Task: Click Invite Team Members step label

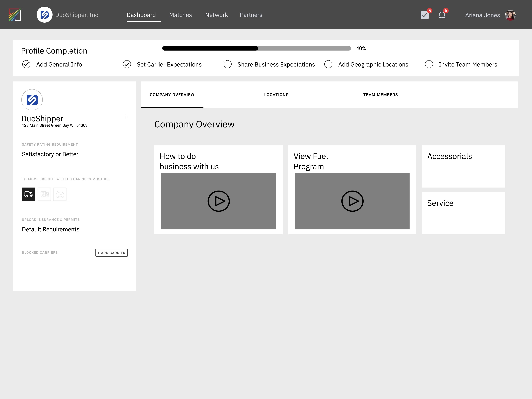Action: pos(468,65)
